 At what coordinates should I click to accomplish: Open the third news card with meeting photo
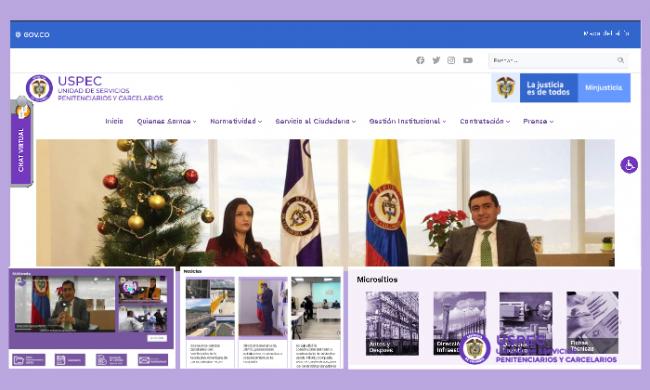click(x=316, y=322)
